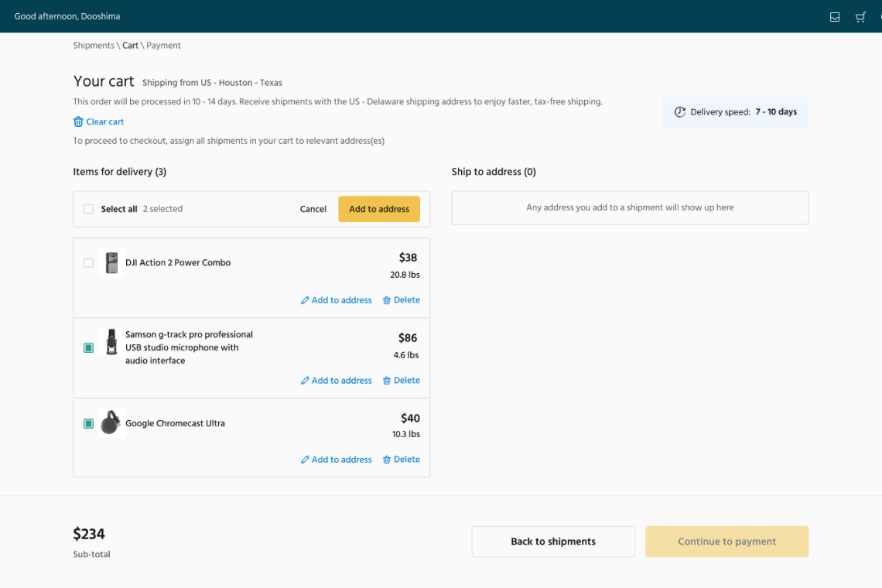
Task: Click the $40 price
Action: click(x=410, y=418)
